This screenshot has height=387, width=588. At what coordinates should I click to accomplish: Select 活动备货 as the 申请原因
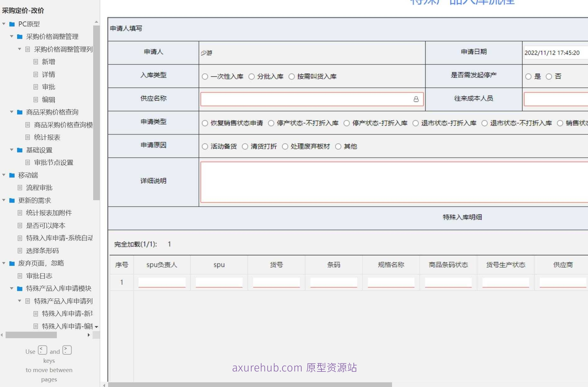[x=205, y=146]
